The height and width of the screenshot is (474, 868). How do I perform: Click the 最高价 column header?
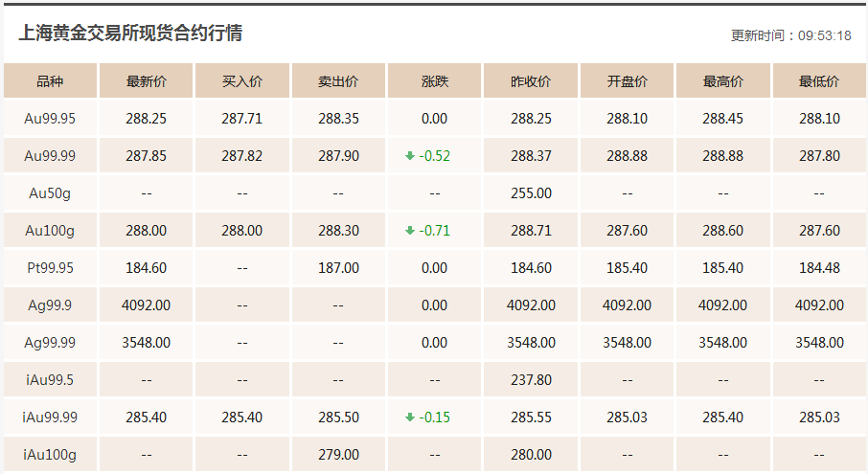723,81
